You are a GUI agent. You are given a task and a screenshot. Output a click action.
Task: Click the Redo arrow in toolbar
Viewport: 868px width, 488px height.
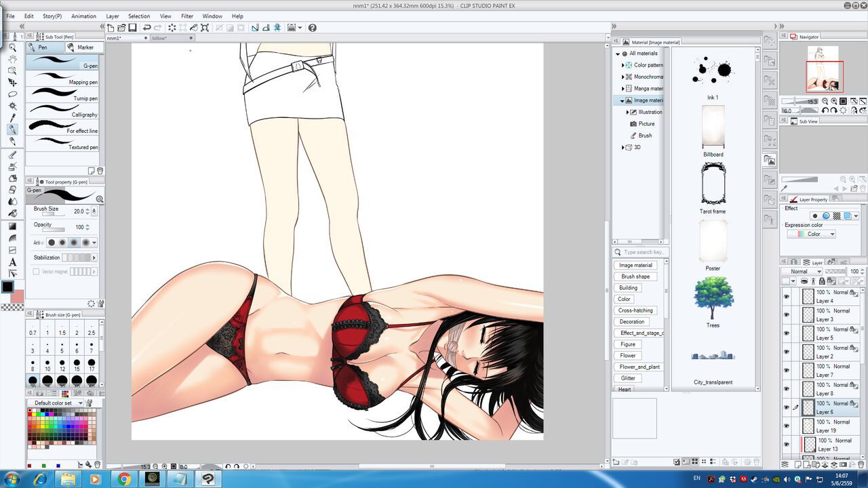(x=157, y=28)
